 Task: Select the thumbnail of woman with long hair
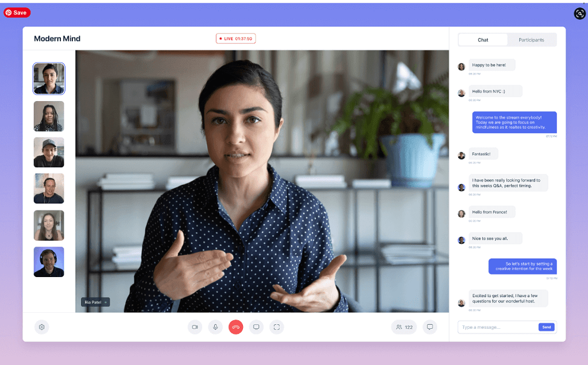click(49, 225)
